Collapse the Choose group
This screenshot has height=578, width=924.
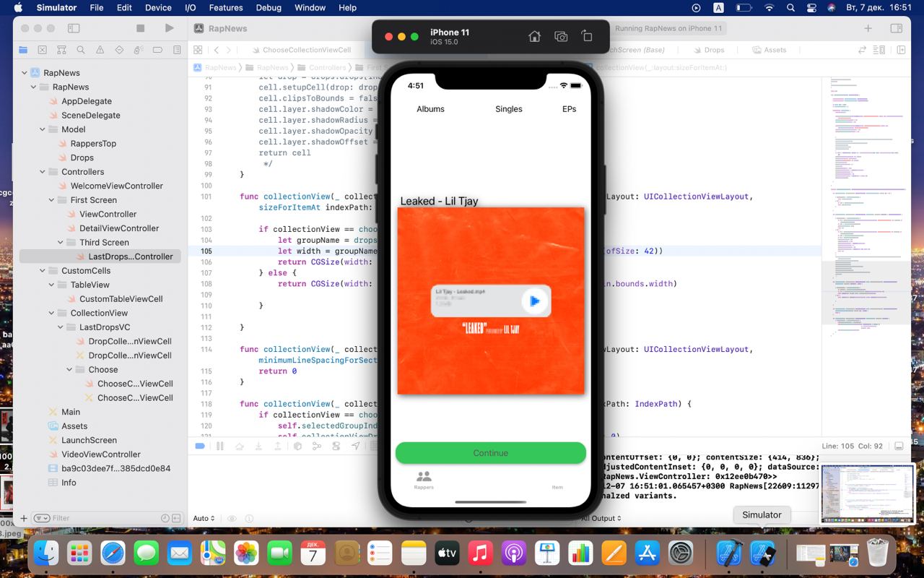point(70,369)
